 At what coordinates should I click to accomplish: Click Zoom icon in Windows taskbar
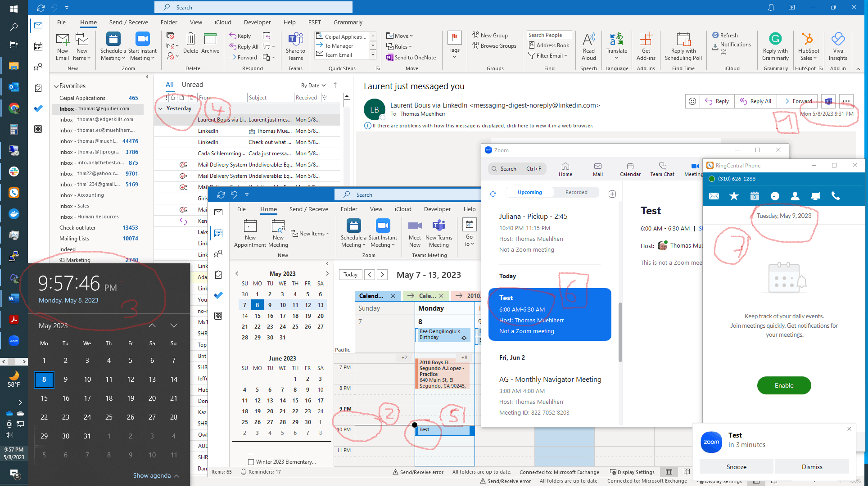[14, 341]
